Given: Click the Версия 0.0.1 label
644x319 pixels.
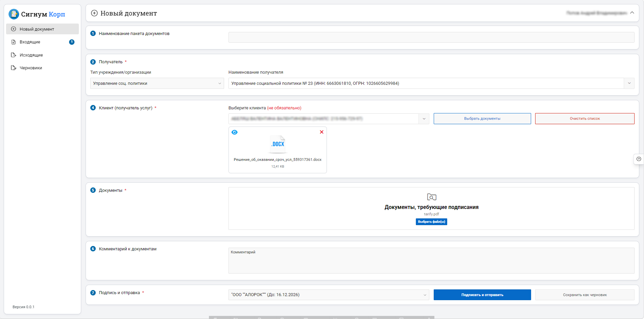Looking at the screenshot, I should coord(24,307).
